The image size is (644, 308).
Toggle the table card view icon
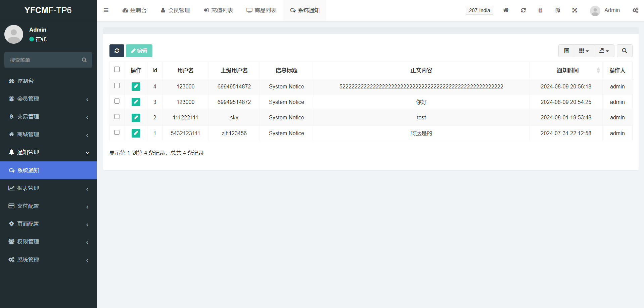click(566, 51)
